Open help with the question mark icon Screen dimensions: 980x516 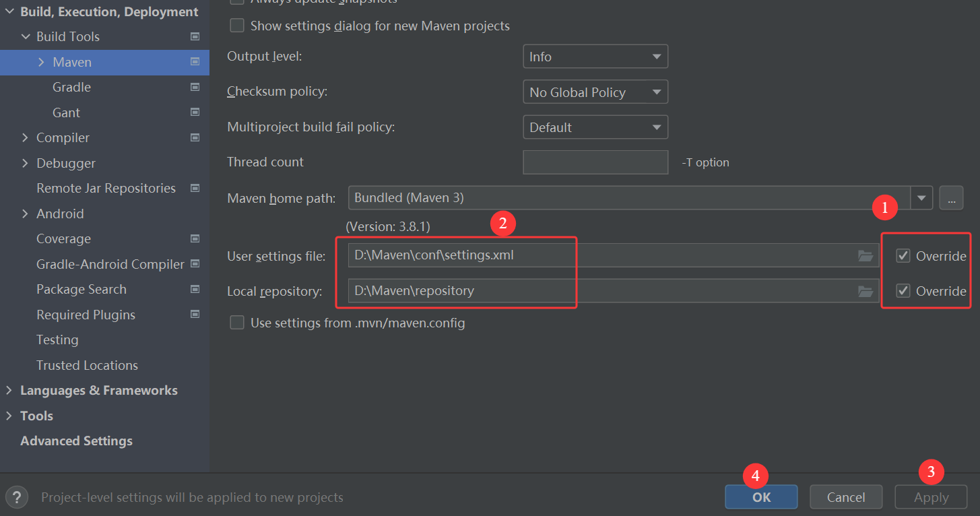pyautogui.click(x=17, y=497)
